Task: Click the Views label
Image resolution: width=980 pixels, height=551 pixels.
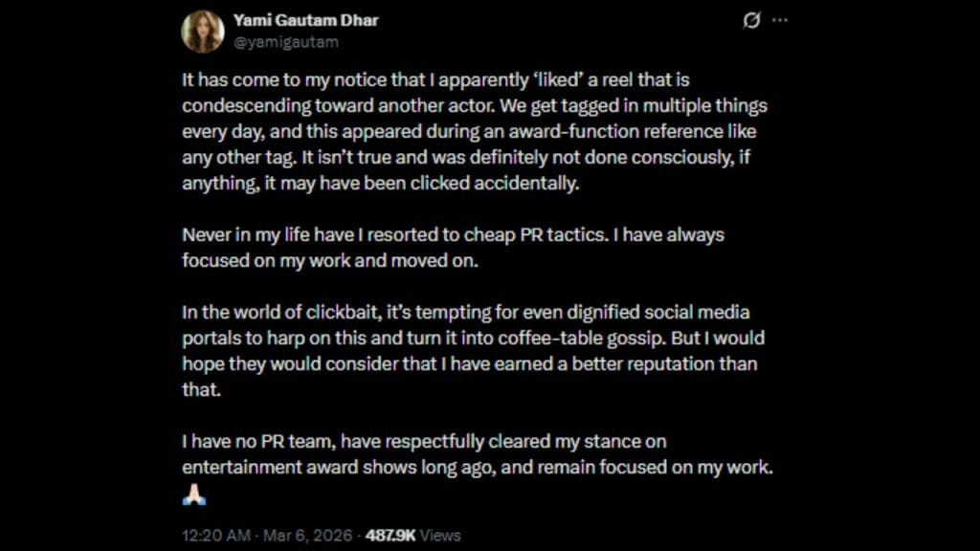Action: tap(439, 535)
